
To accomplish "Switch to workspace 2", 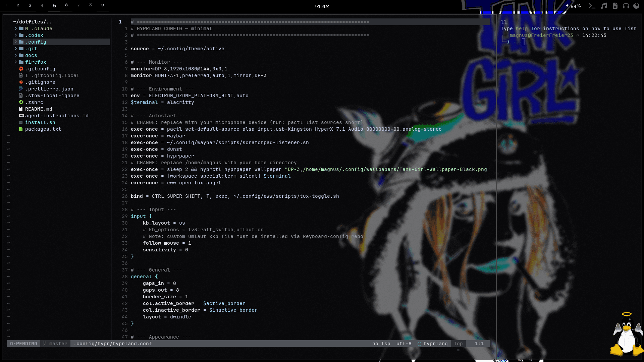I will [18, 5].
